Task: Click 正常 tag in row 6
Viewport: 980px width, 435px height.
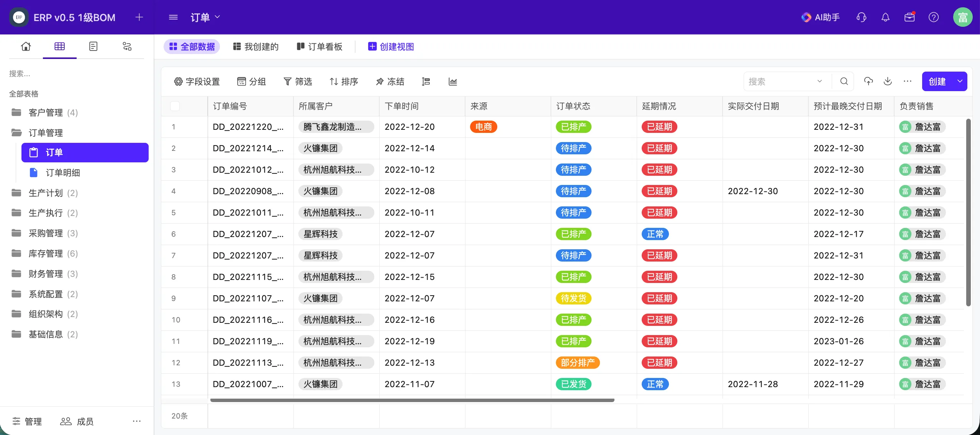Action: 655,234
